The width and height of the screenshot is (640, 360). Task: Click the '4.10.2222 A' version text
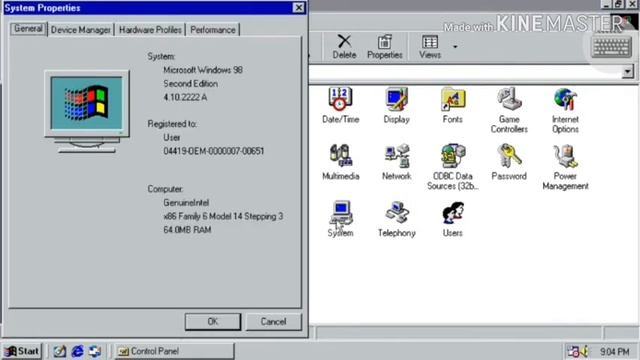(185, 97)
